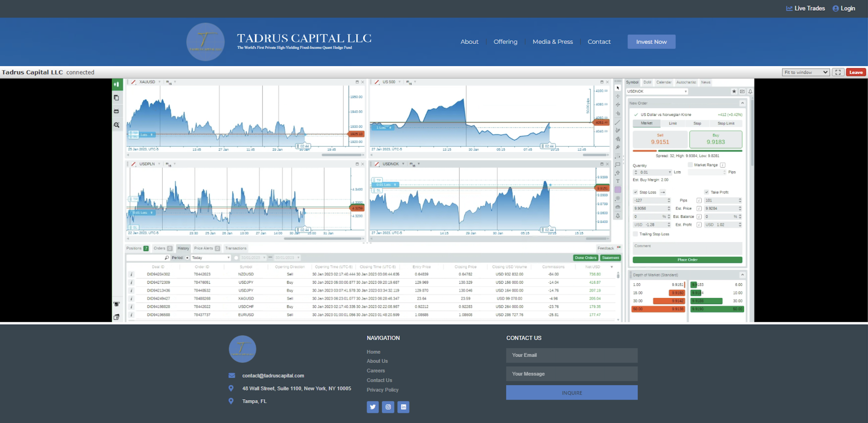Select the crosshair tool in drawing toolbar

tap(618, 96)
